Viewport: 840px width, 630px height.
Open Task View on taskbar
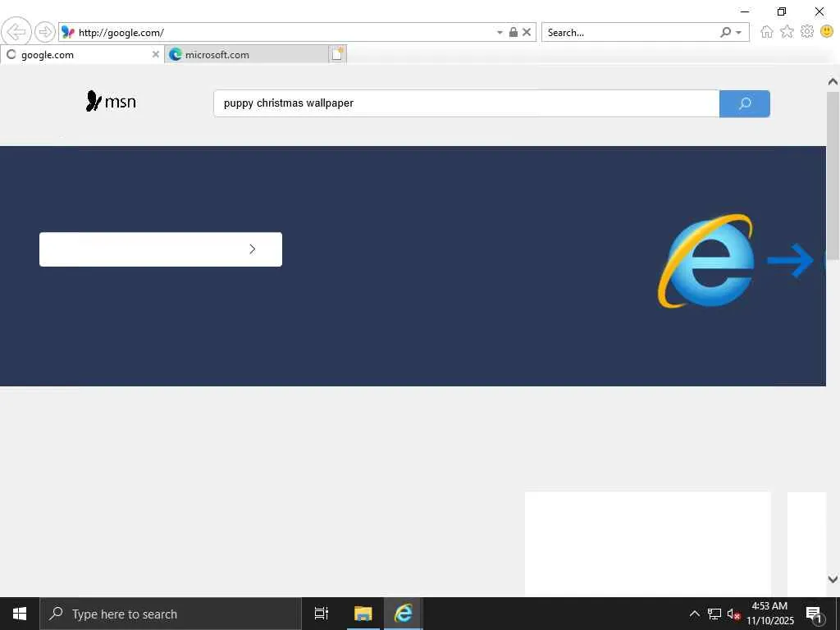[x=322, y=614]
